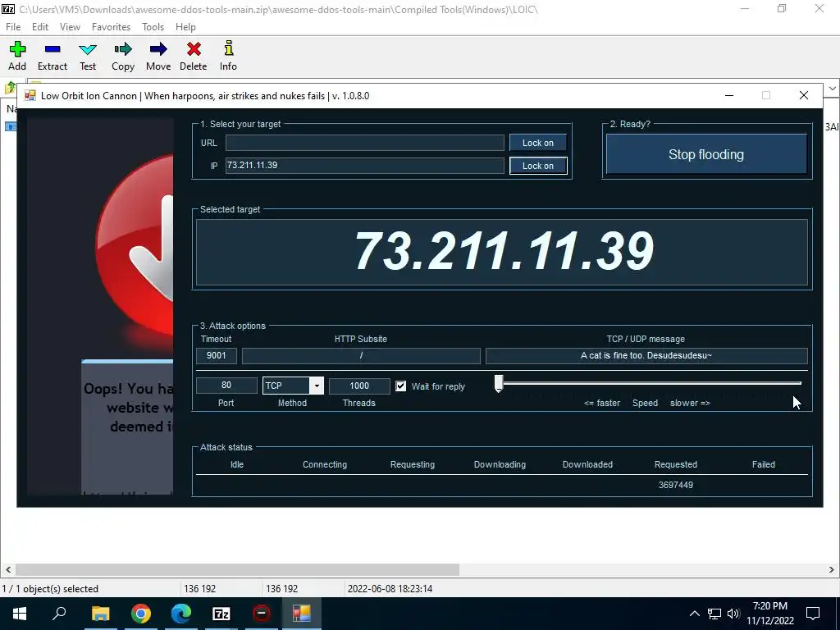Click the red Delete icon
Screen dimensions: 840x630
coord(194,49)
